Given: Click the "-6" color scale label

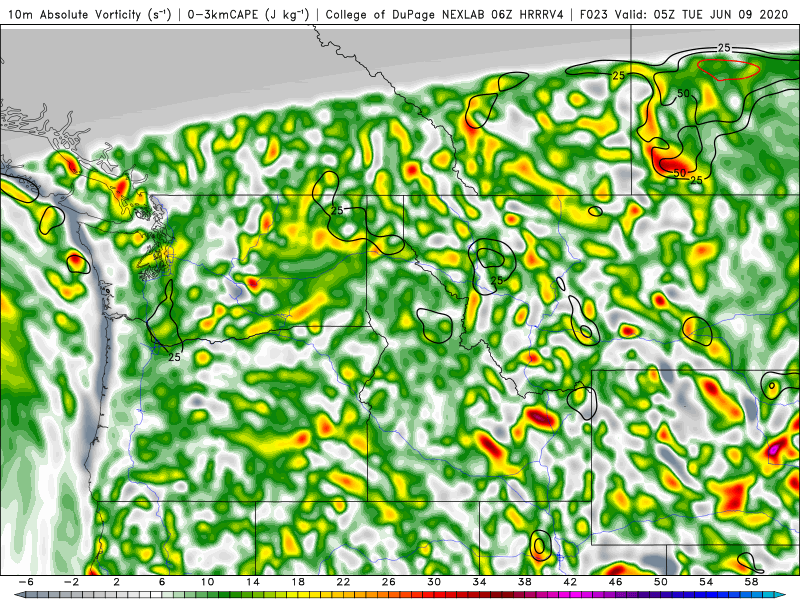Looking at the screenshot, I should click(x=26, y=582).
